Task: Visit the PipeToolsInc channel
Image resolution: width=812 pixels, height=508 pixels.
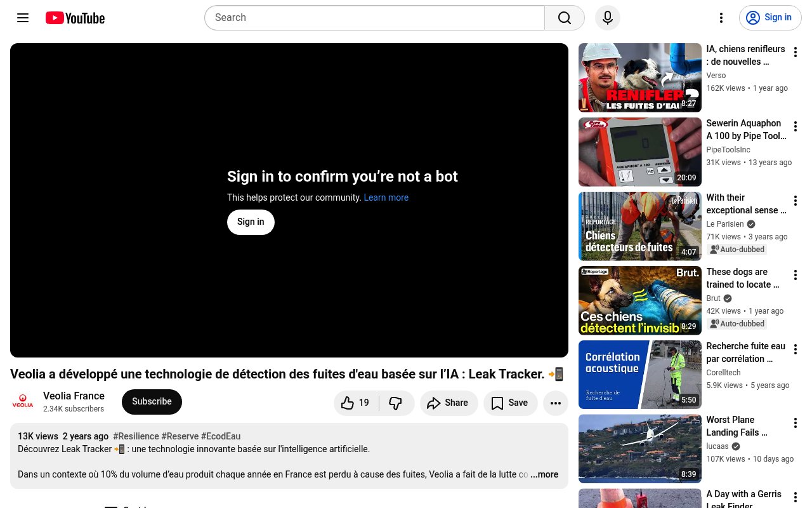Action: (x=728, y=150)
